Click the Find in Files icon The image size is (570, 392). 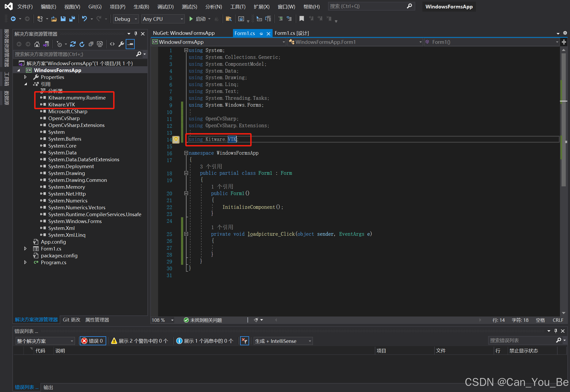(x=228, y=19)
